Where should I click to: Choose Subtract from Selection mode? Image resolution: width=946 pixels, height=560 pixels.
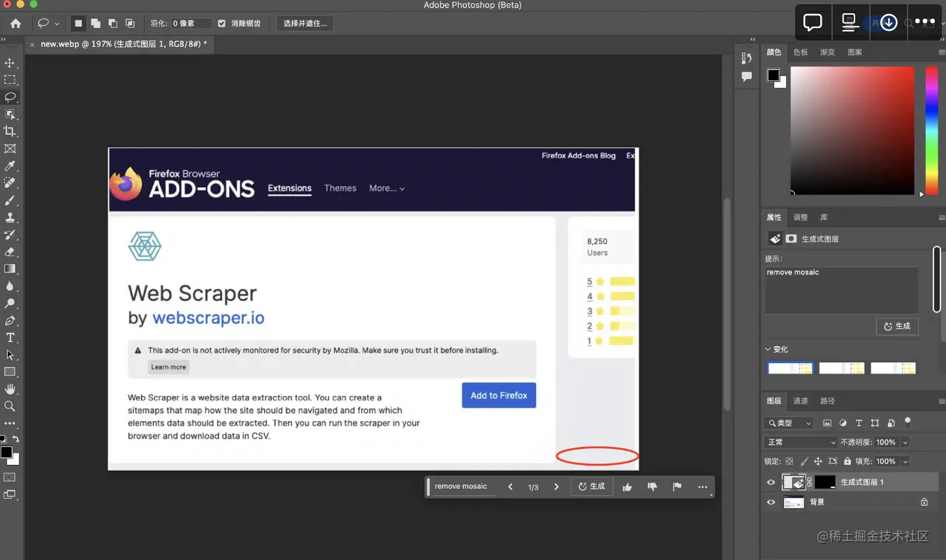112,23
